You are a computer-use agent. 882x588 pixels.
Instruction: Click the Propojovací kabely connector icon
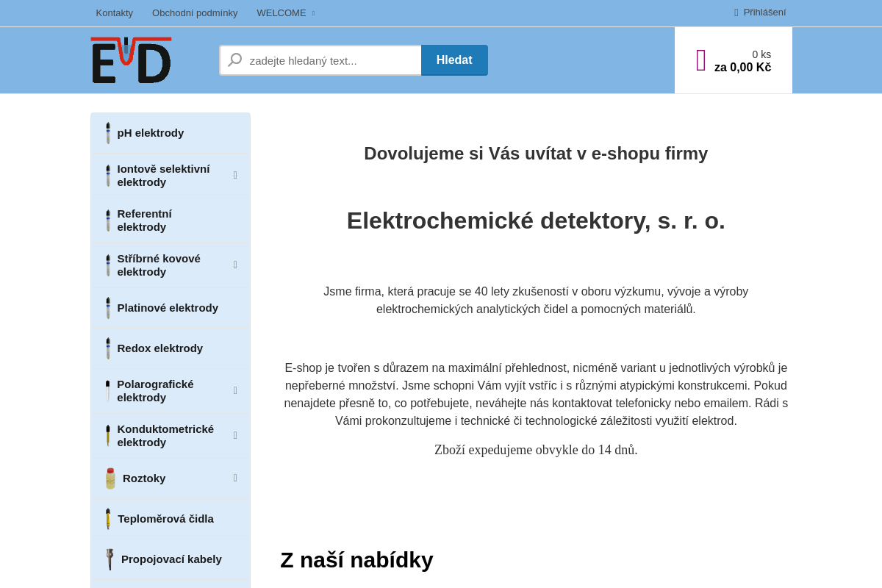pos(109,559)
